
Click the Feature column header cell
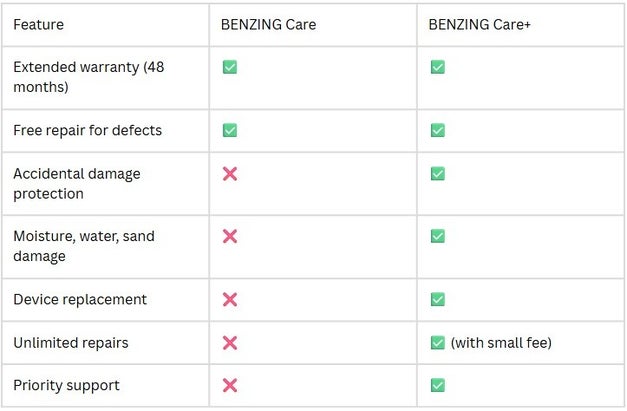click(x=106, y=25)
